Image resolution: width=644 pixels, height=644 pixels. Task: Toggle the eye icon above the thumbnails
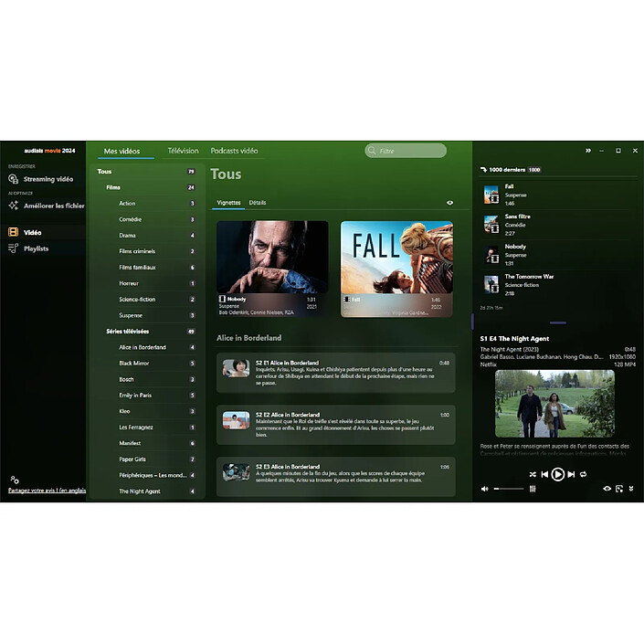[x=449, y=203]
